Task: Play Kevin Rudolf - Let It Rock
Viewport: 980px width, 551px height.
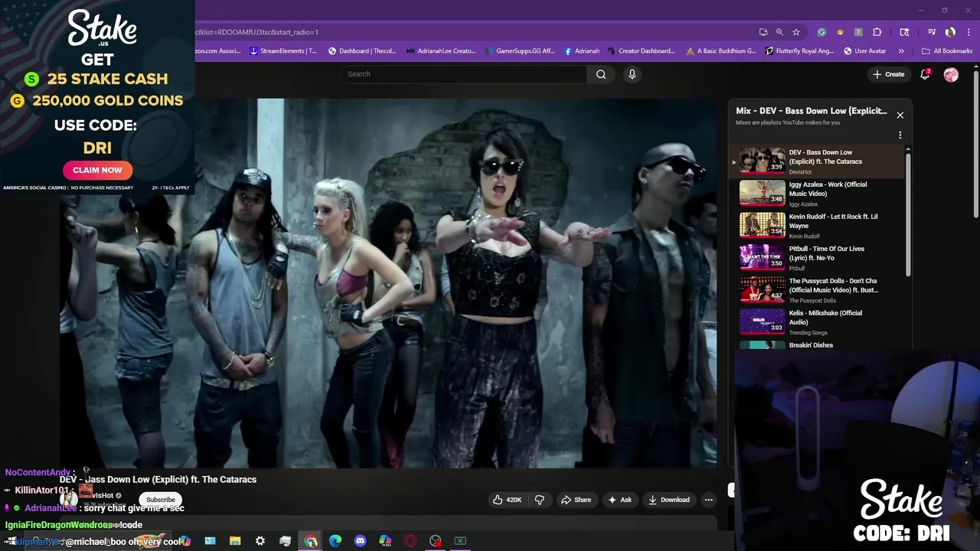Action: [x=816, y=226]
